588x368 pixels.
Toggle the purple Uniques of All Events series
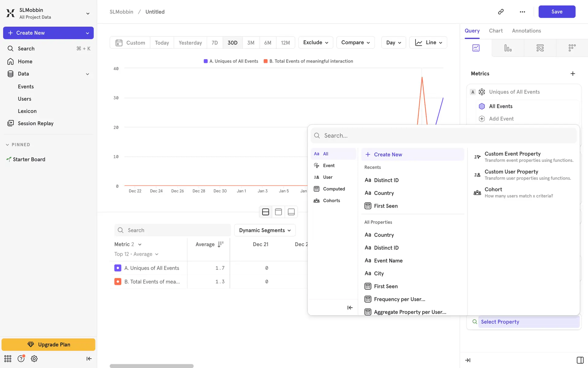click(x=118, y=268)
